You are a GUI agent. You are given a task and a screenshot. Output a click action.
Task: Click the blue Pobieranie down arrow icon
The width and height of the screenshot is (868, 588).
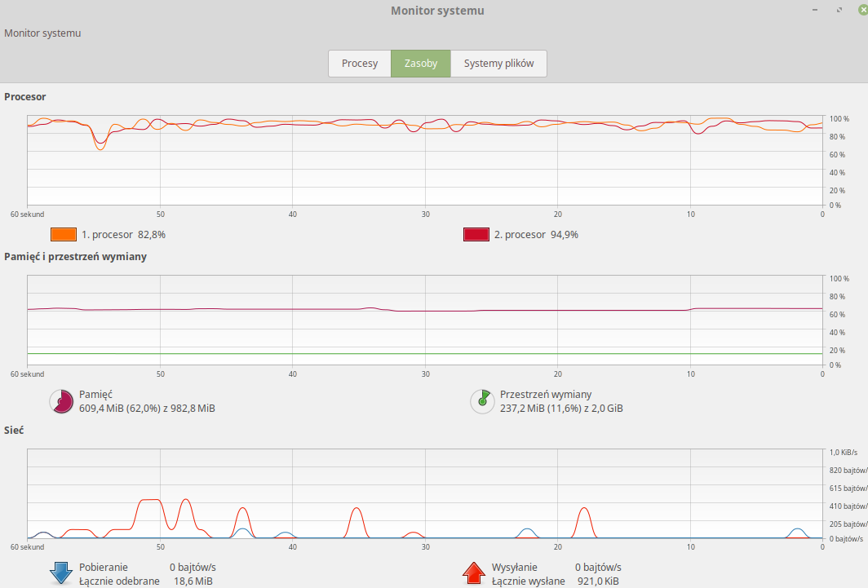tap(62, 573)
